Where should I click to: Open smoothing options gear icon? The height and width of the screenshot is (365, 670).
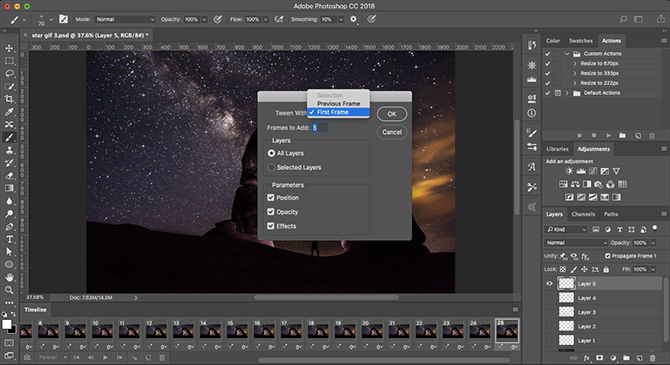[x=353, y=19]
